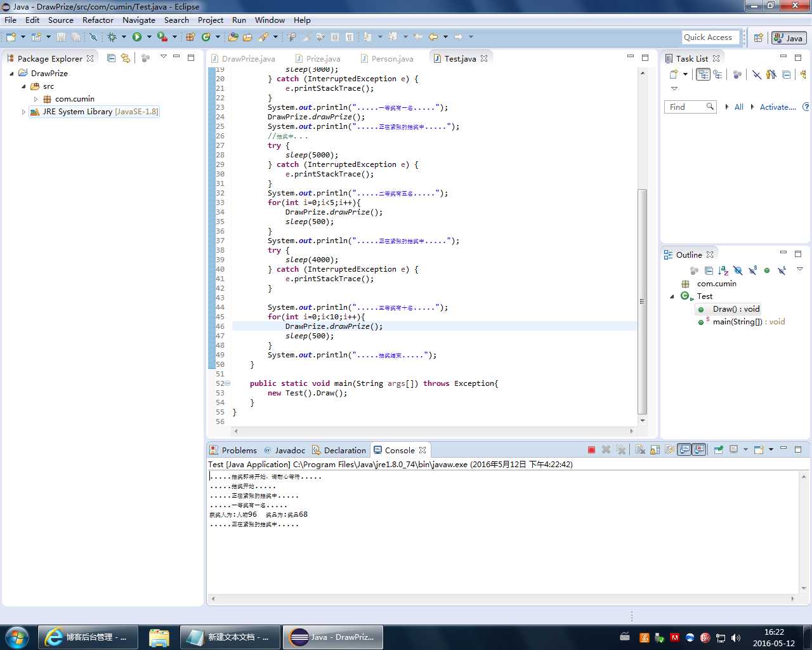Start debugging with the bug icon
The width and height of the screenshot is (812, 650).
[112, 37]
